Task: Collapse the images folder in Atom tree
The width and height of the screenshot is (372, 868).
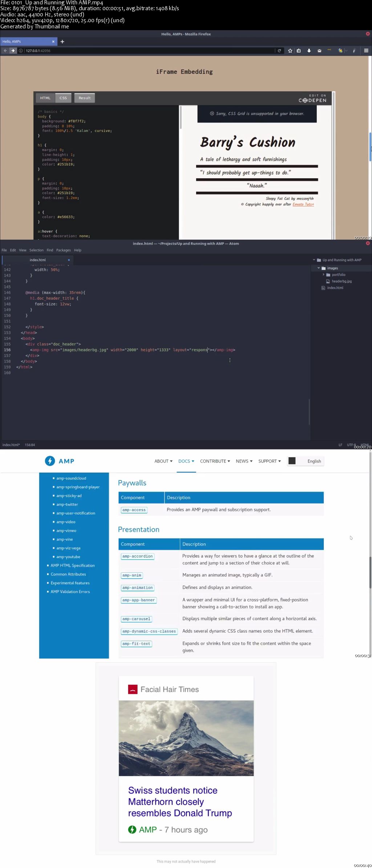Action: click(319, 268)
